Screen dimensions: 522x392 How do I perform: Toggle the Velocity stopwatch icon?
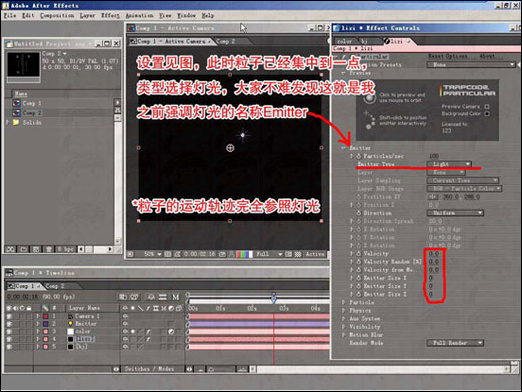(359, 254)
